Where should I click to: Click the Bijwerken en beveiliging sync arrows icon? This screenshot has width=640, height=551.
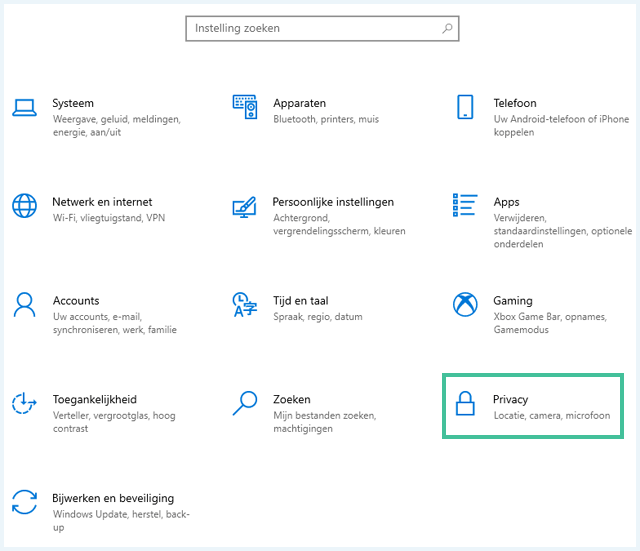coord(24,502)
